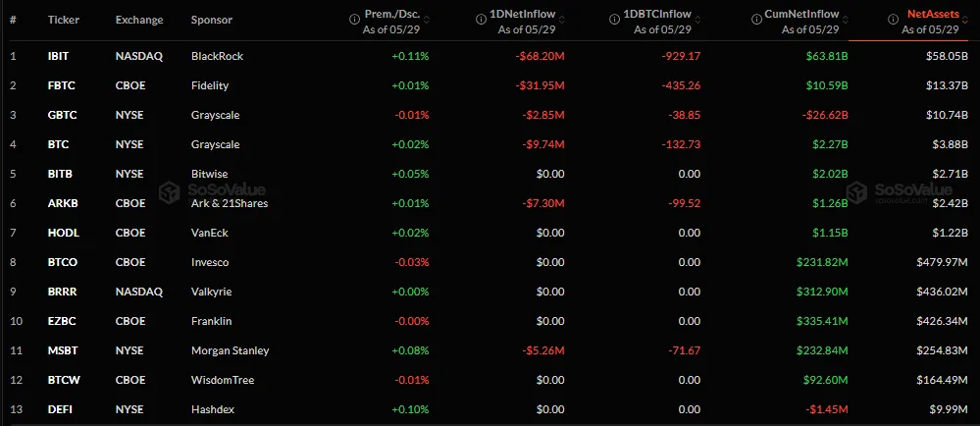Click FBTC net assets $13.37B

click(x=947, y=85)
